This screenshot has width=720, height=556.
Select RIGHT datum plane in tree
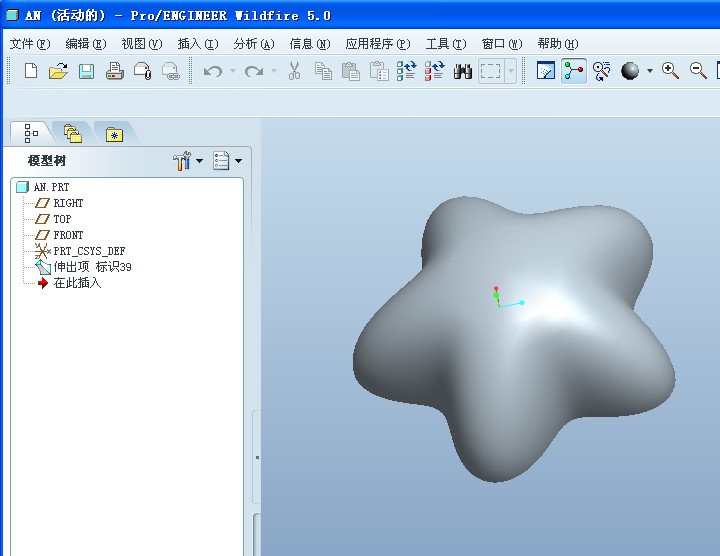pos(68,203)
